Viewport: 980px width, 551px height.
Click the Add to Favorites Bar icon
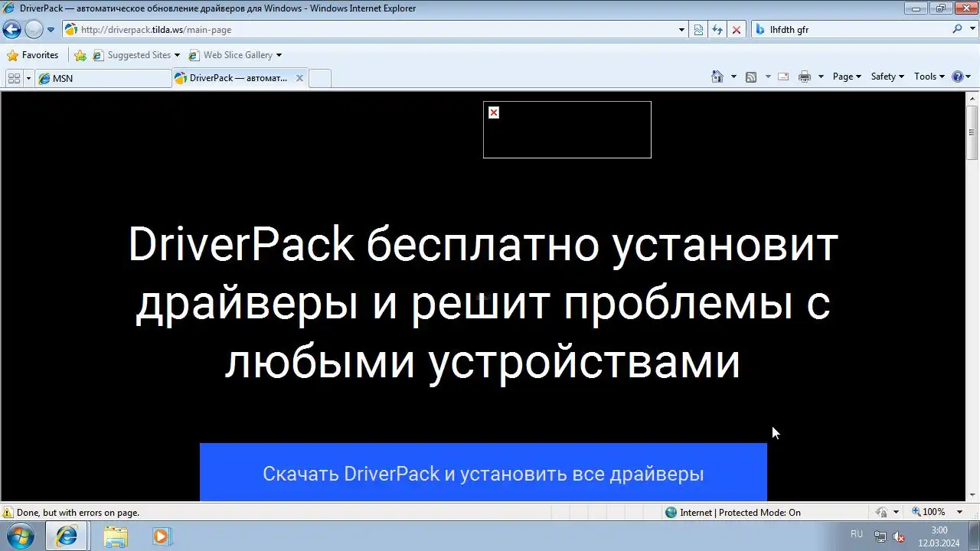pyautogui.click(x=80, y=55)
